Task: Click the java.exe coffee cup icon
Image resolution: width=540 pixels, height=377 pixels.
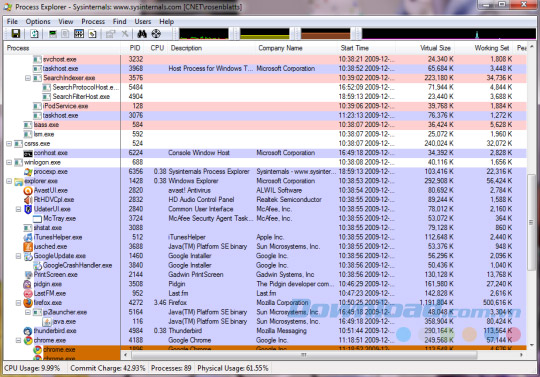Action: (x=47, y=322)
